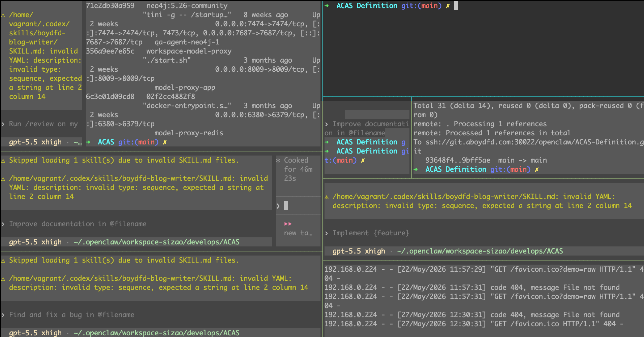Click the command "docker-entrypoint.s…"
Image resolution: width=644 pixels, height=337 pixels.
187,106
